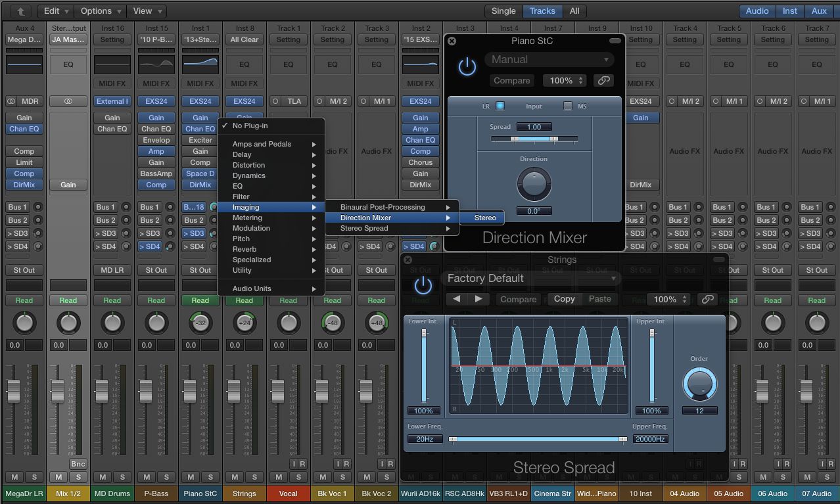
Task: Mute the Strings channel
Action: tap(235, 477)
